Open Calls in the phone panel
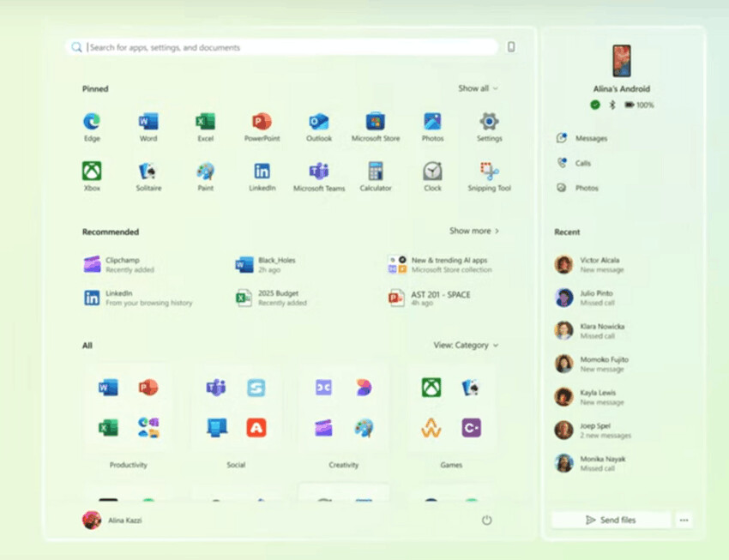Screen dimensions: 729x560 click(x=573, y=163)
